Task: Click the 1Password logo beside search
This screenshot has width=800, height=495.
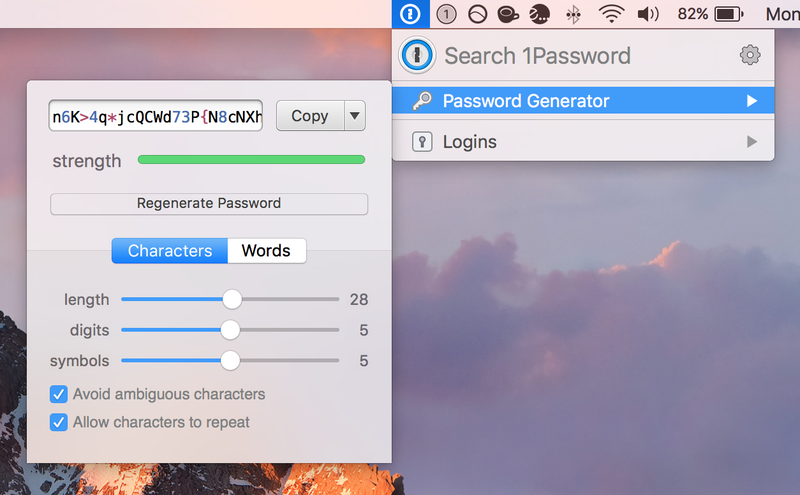Action: point(417,55)
